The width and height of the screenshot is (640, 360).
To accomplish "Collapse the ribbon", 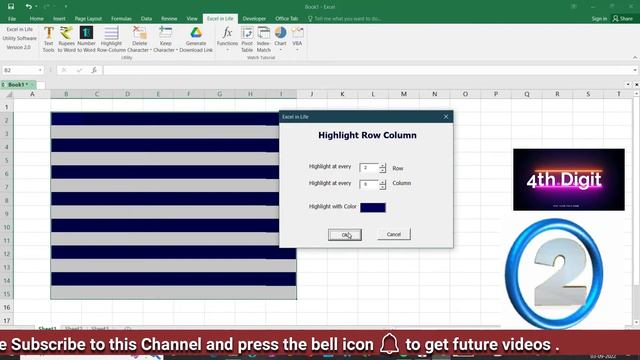I will (x=635, y=58).
